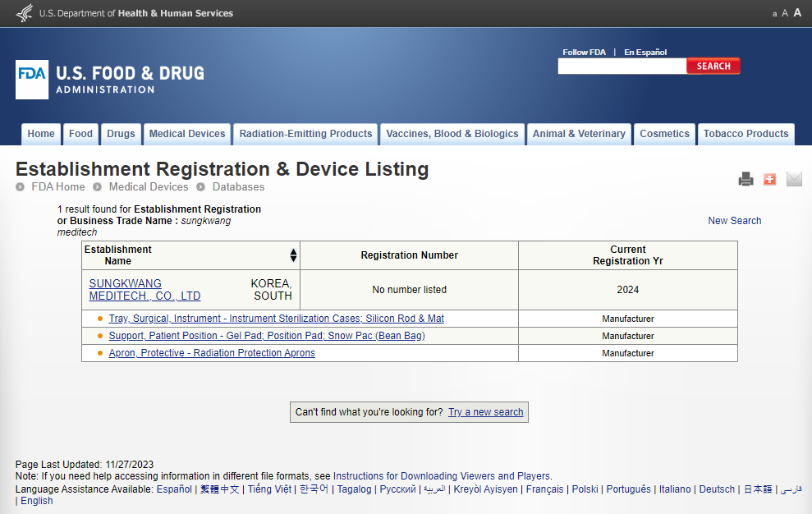812x514 pixels.
Task: Open Vaccines, Blood & Biologics tab
Action: [x=452, y=134]
